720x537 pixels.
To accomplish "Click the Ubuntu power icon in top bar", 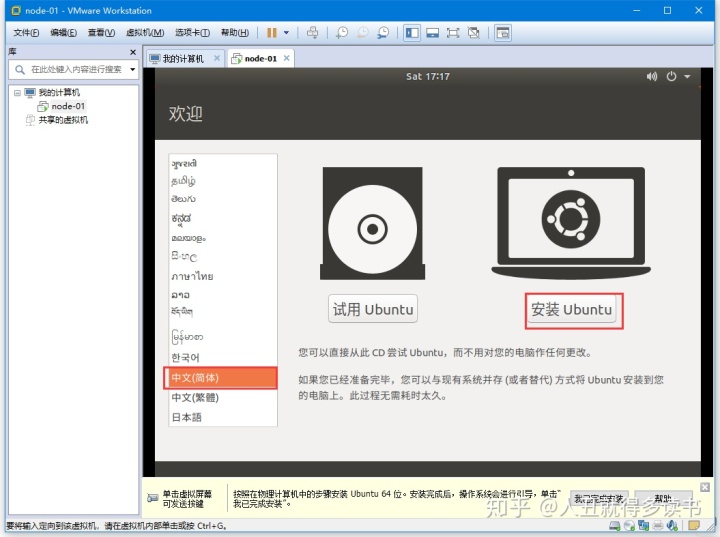I will click(x=671, y=76).
